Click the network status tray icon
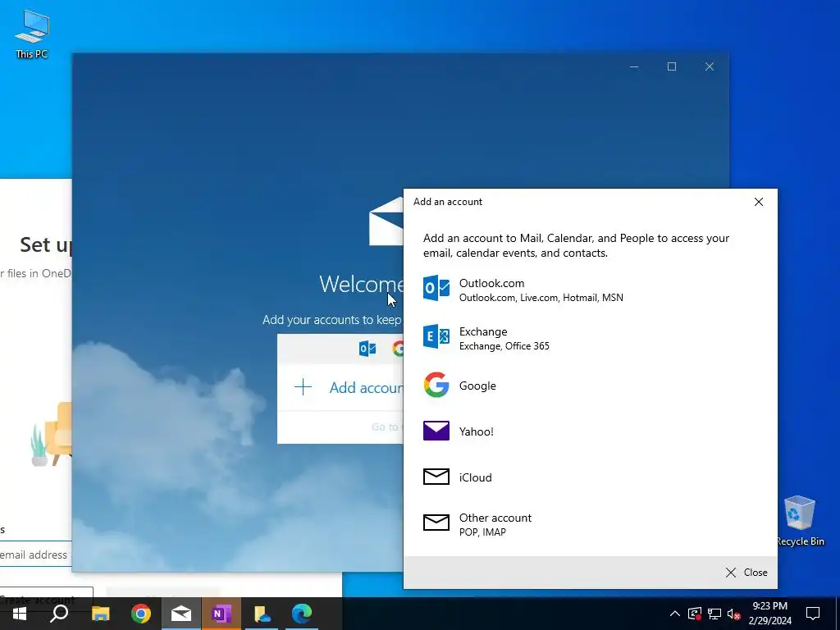This screenshot has height=630, width=840. [714, 614]
